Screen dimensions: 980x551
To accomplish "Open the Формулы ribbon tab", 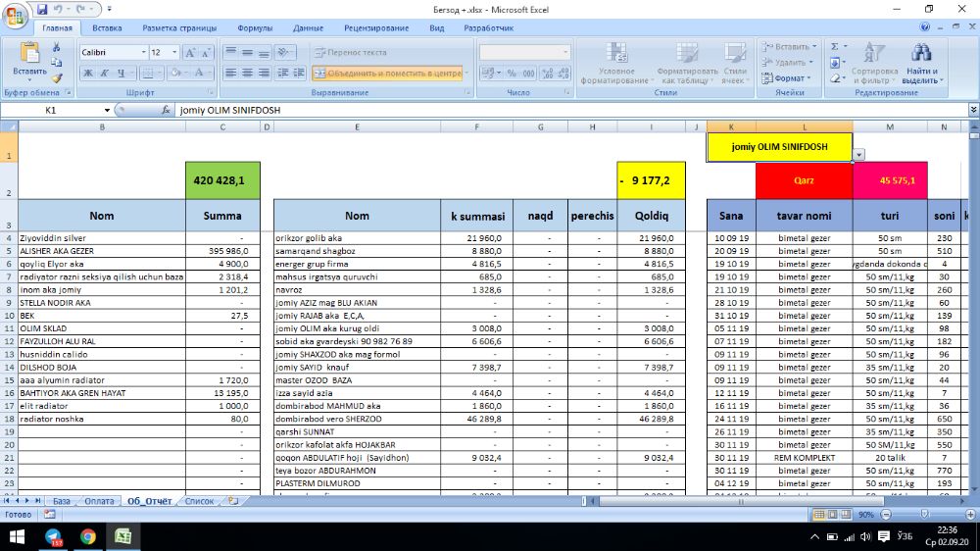I will [x=255, y=28].
